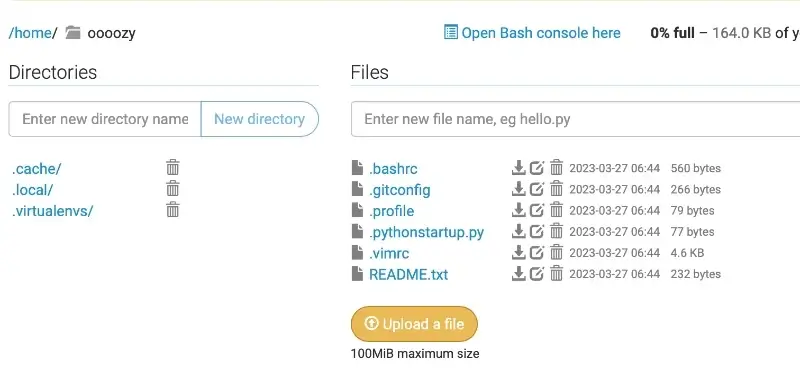This screenshot has height=388, width=800.
Task: Delete the .profile file
Action: [556, 210]
